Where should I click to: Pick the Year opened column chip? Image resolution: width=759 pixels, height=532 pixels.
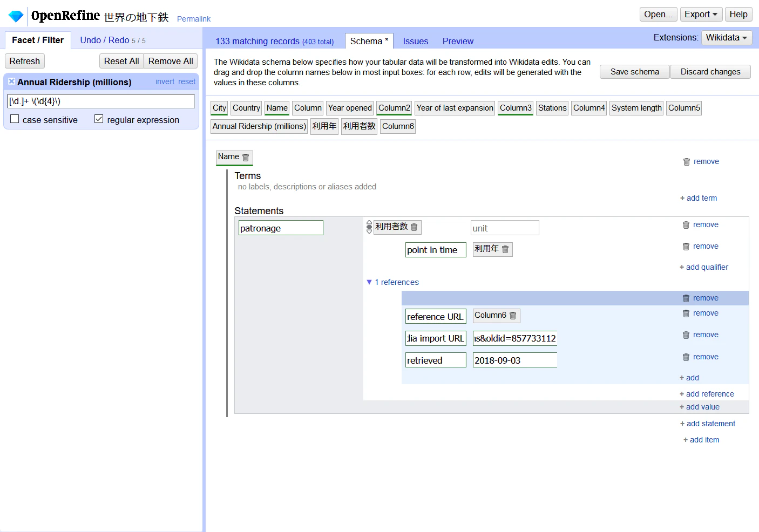click(x=350, y=108)
